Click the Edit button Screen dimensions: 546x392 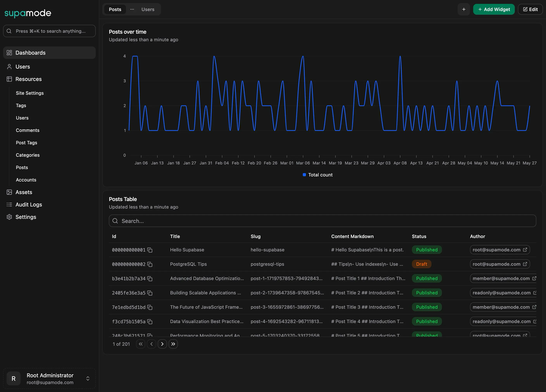pyautogui.click(x=530, y=9)
